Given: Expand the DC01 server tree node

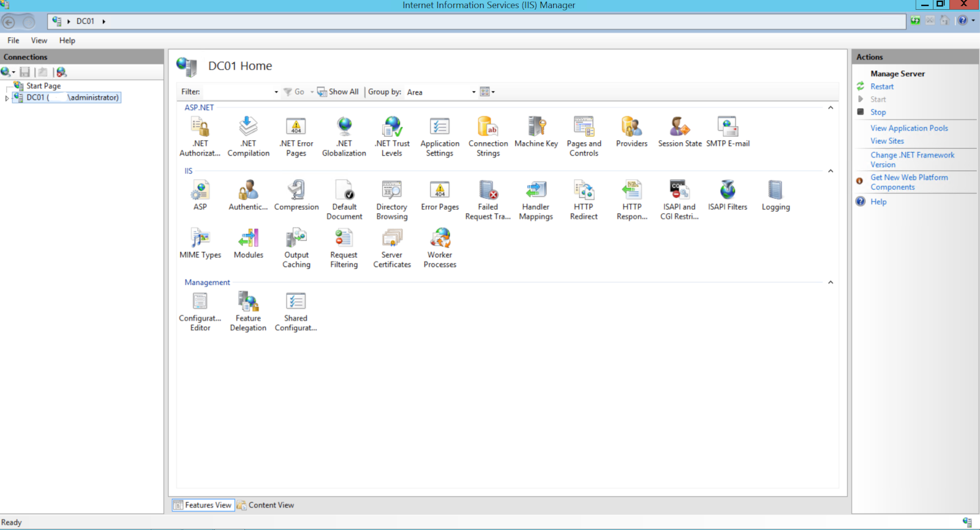Looking at the screenshot, I should (7, 98).
